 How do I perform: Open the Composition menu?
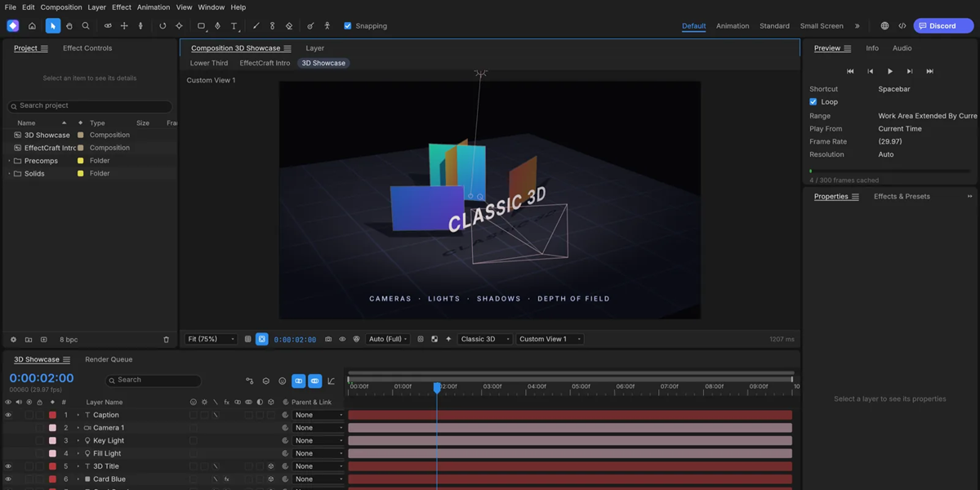point(61,7)
